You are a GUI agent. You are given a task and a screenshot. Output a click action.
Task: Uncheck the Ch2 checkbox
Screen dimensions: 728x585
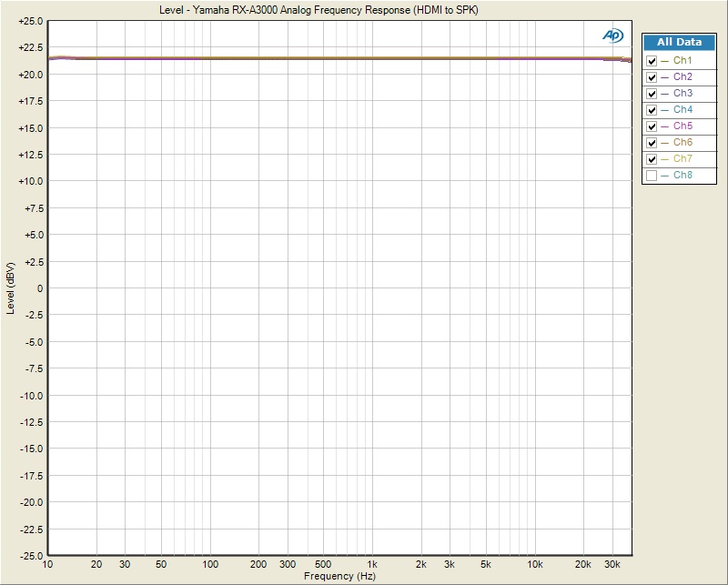tap(652, 77)
